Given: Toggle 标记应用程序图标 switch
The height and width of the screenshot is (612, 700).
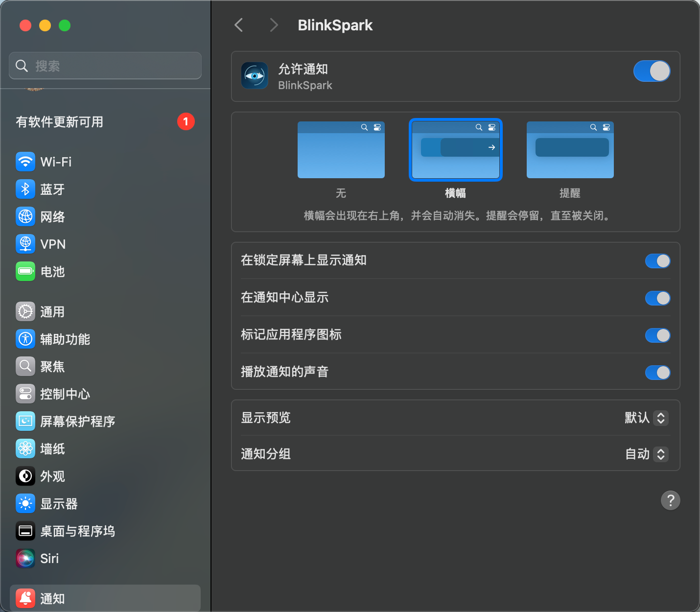Looking at the screenshot, I should click(x=657, y=335).
